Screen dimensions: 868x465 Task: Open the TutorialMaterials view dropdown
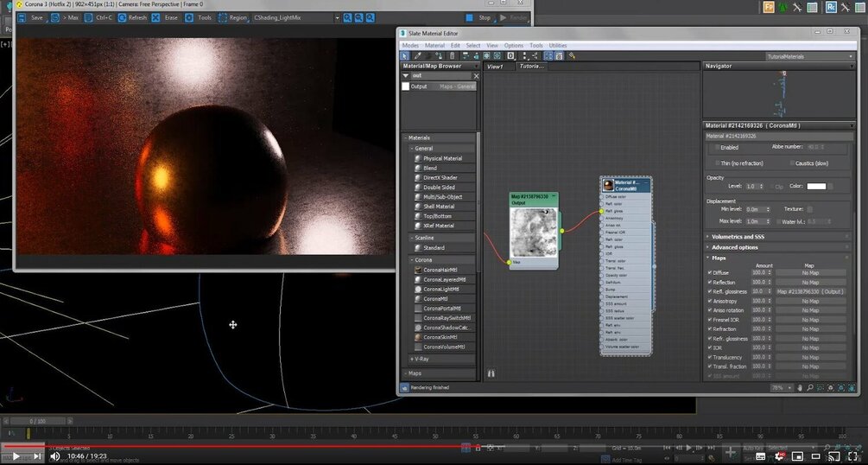pos(810,56)
